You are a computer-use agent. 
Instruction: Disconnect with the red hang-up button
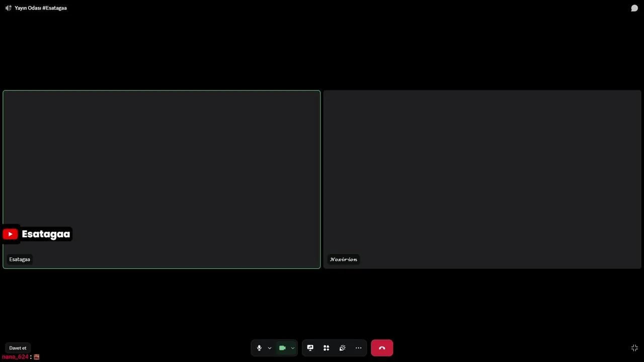pos(382,348)
